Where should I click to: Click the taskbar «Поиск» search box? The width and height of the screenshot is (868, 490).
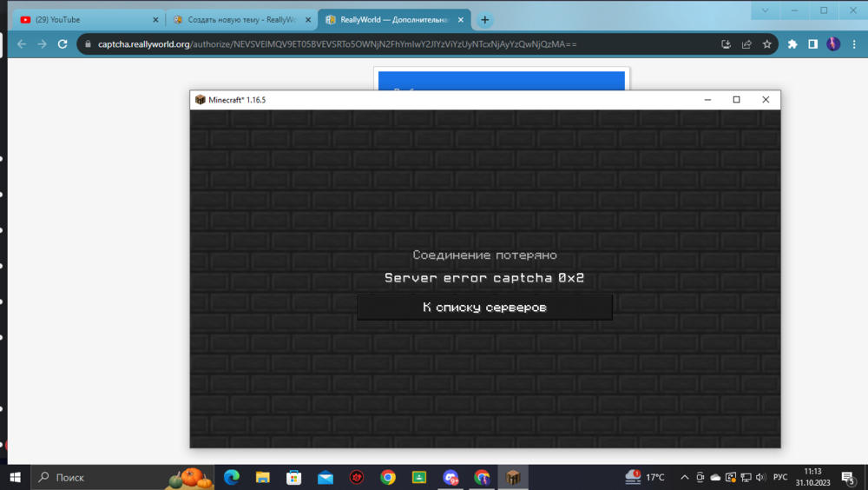tap(123, 477)
